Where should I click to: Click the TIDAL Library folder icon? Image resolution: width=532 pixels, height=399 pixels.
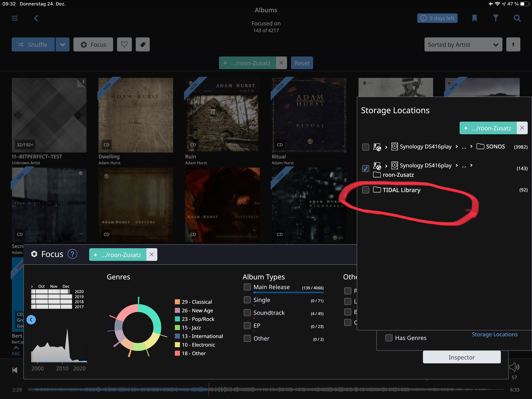377,190
